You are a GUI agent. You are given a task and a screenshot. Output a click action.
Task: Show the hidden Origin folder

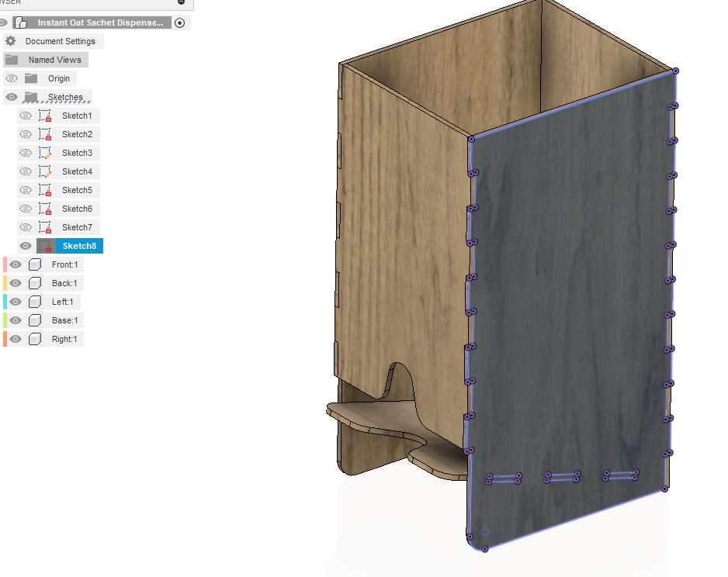pos(12,78)
